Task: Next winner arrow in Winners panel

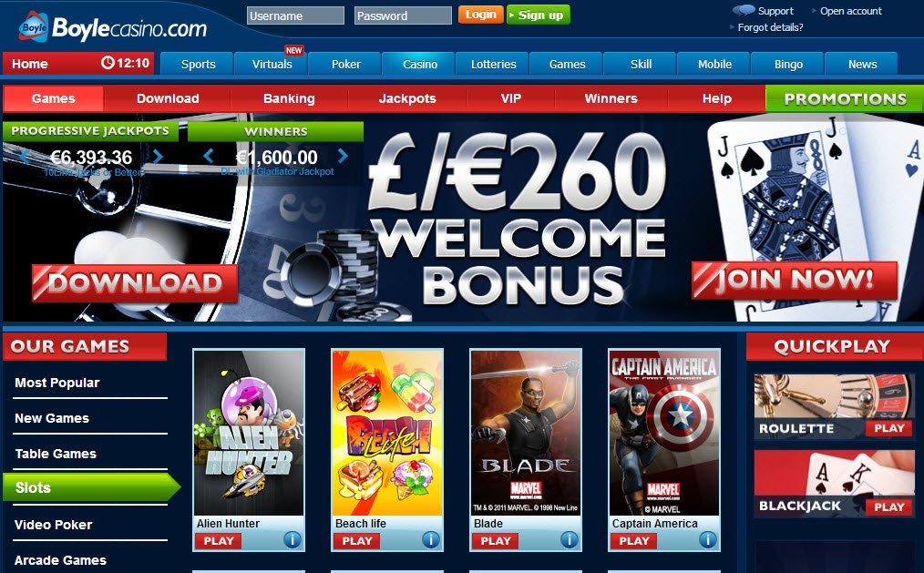Action: (x=343, y=156)
